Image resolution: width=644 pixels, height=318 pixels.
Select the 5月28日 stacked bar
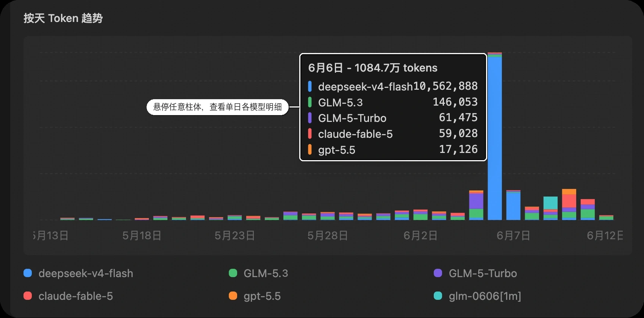328,216
